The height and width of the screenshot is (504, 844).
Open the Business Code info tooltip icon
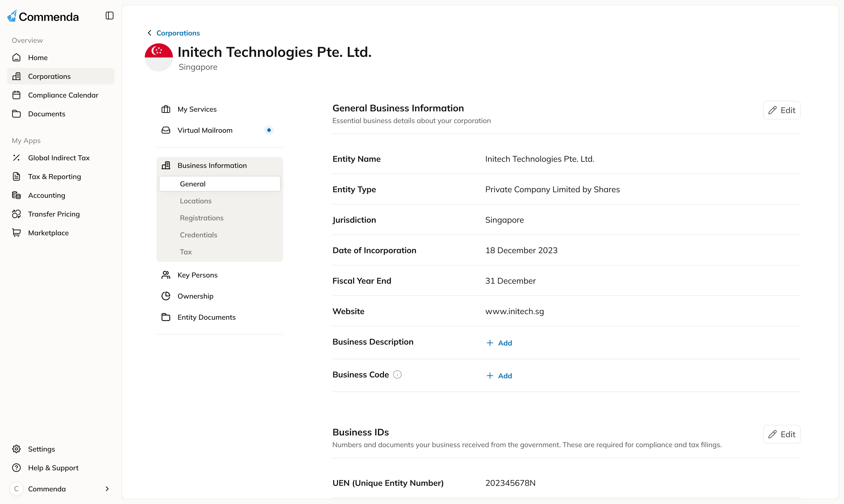click(x=397, y=374)
